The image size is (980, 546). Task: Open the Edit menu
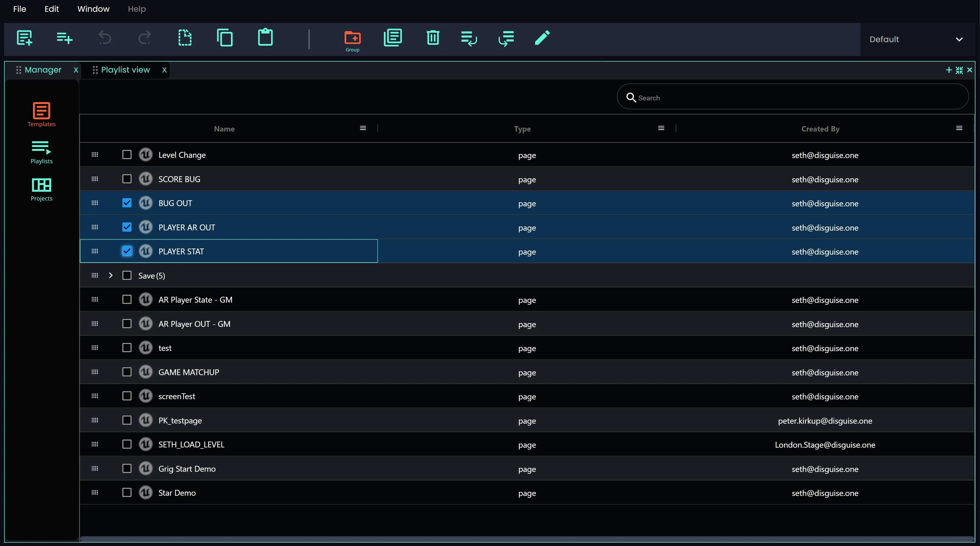[x=51, y=9]
